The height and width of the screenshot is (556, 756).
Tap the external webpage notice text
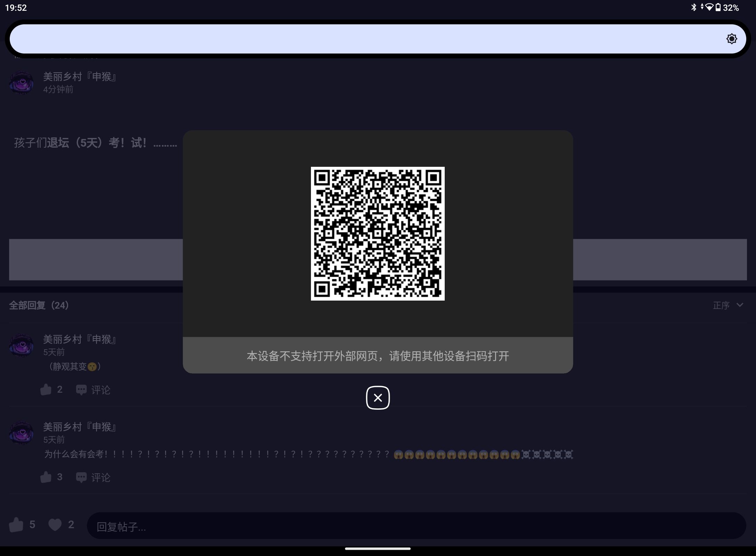[378, 356]
